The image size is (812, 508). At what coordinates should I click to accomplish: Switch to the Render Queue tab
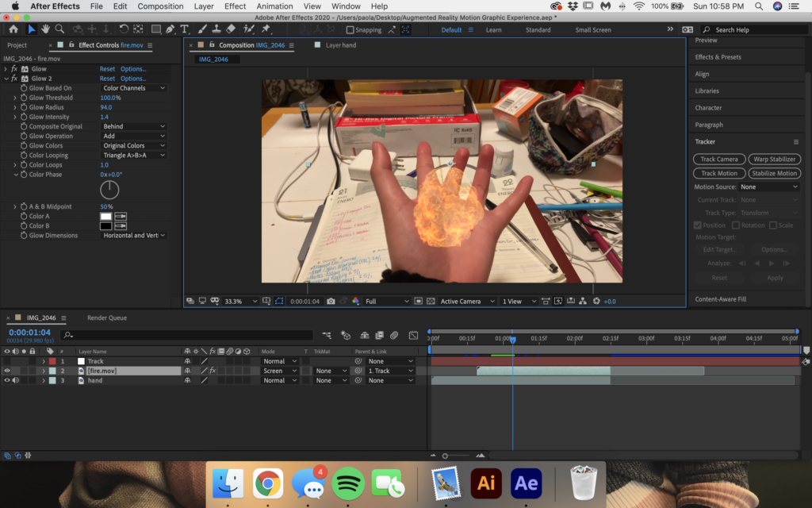(x=107, y=317)
